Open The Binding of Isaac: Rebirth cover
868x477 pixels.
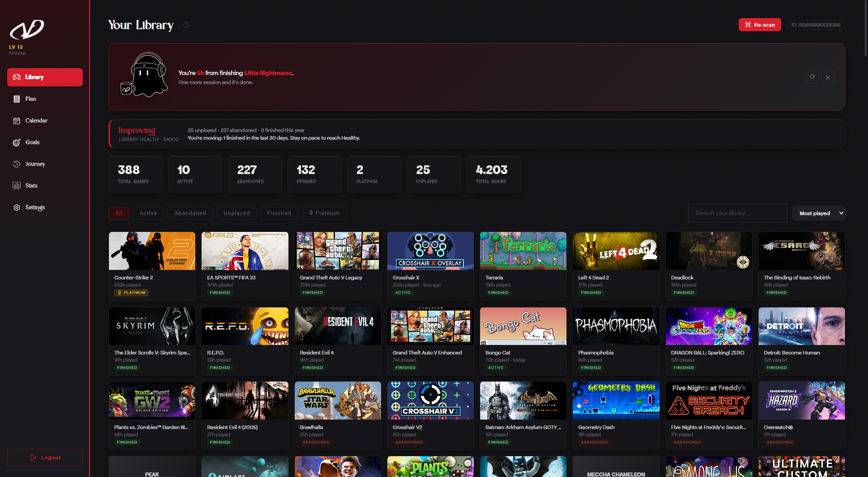pos(802,251)
